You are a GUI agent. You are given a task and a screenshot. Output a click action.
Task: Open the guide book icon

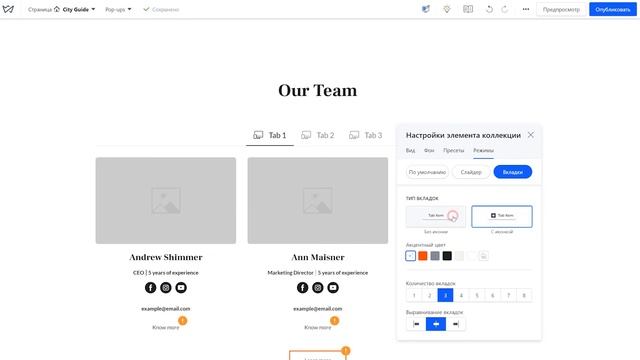tap(468, 9)
